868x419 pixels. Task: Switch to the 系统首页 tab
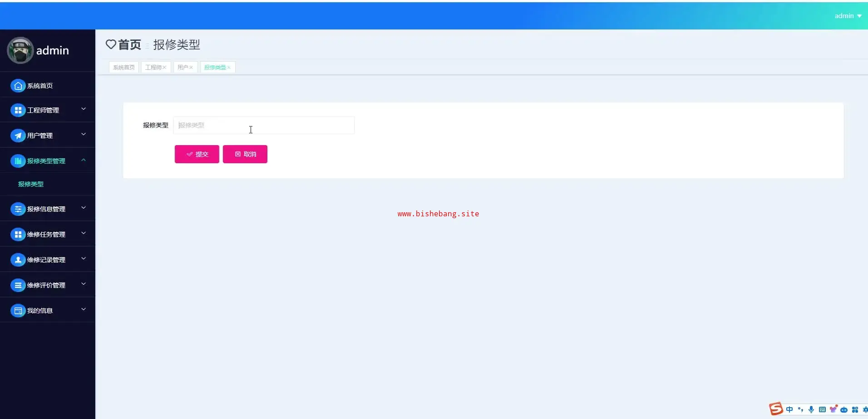(124, 67)
